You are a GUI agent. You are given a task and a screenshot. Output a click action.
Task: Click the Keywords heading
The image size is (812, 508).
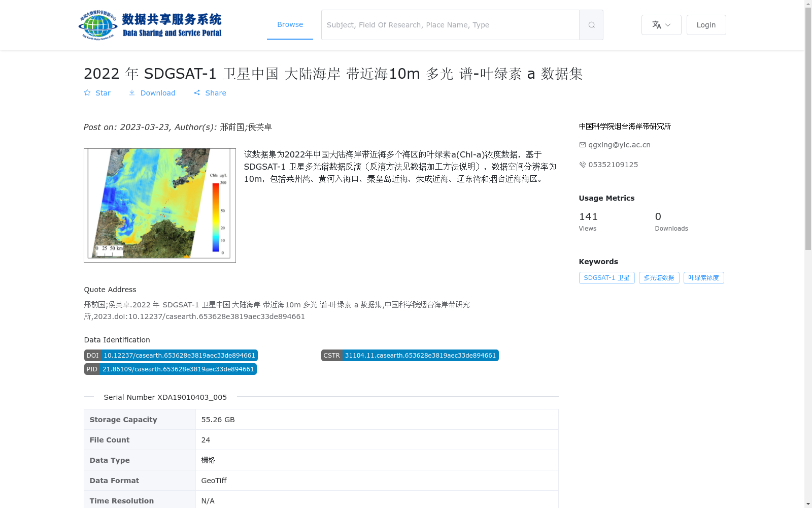point(598,262)
